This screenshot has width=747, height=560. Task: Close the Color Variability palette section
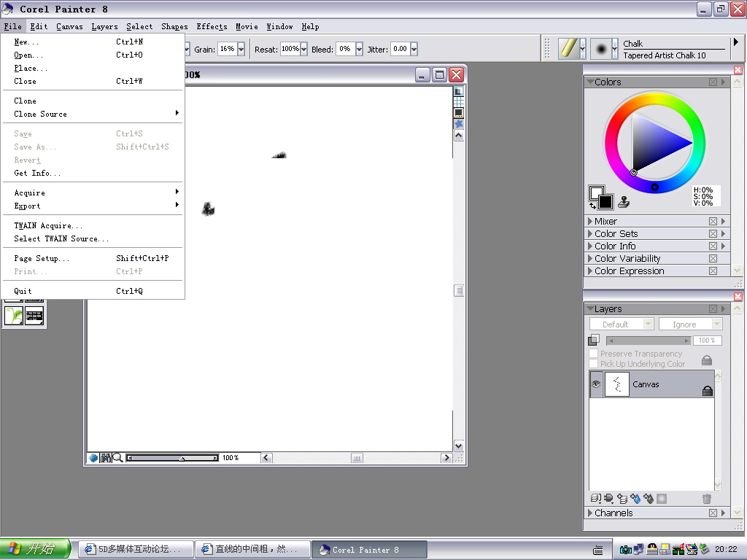(713, 258)
